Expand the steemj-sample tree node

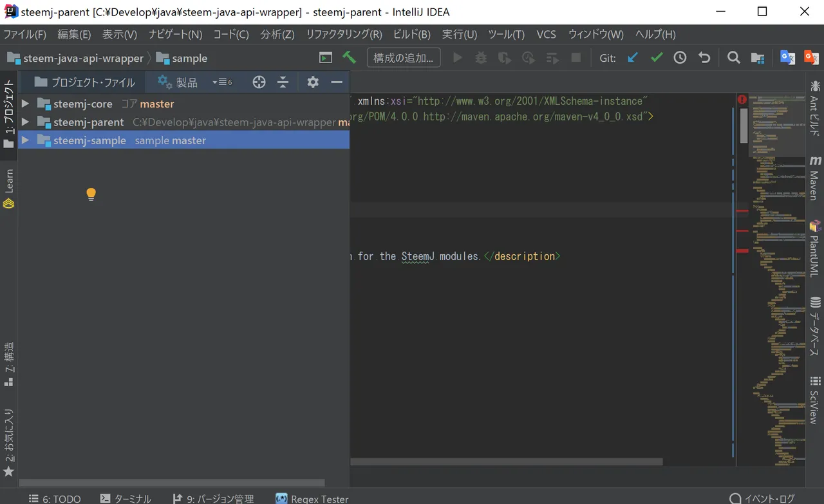click(25, 140)
